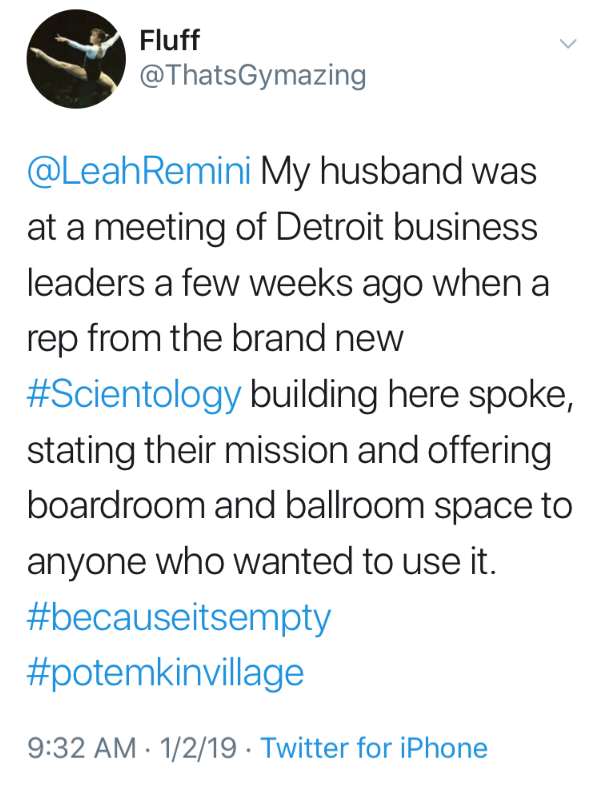Click the line "anyone who wanted to use it."

click(x=261, y=563)
